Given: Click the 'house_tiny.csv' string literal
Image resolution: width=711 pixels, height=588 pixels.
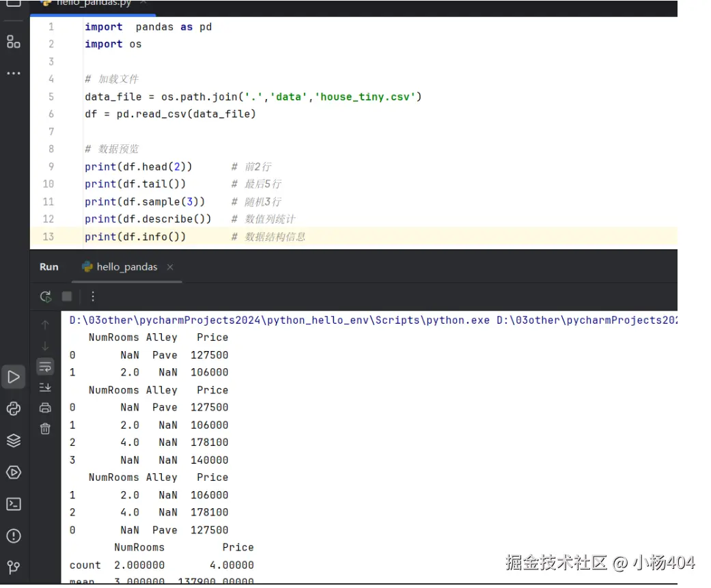Looking at the screenshot, I should tap(365, 96).
